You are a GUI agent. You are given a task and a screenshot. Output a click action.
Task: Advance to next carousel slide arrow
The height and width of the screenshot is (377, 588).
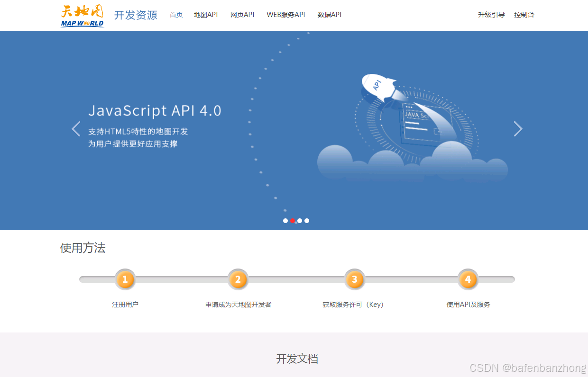click(518, 129)
